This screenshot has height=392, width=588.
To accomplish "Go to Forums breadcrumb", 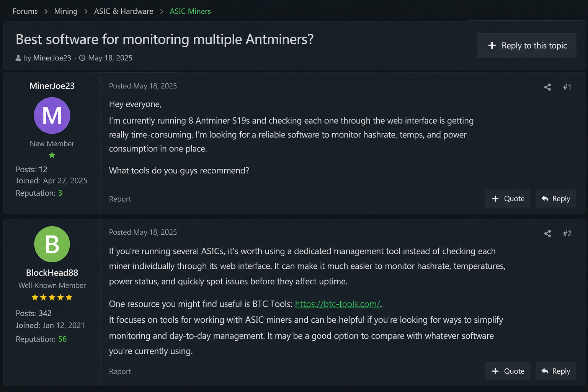I will point(25,11).
